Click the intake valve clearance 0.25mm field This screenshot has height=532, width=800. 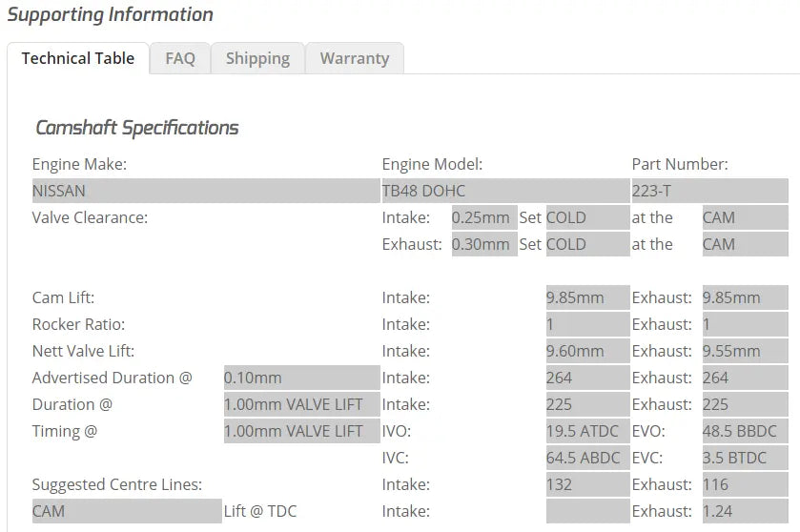coord(484,217)
